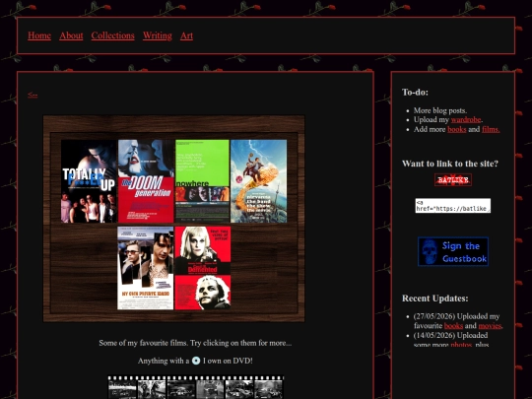Select the Cecil B. Demented poster

[x=203, y=268]
